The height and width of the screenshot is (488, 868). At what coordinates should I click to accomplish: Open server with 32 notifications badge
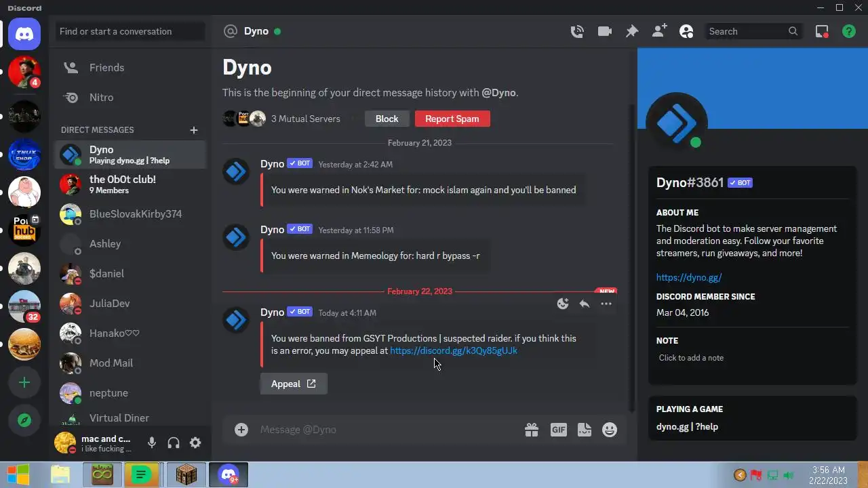pos(24,306)
